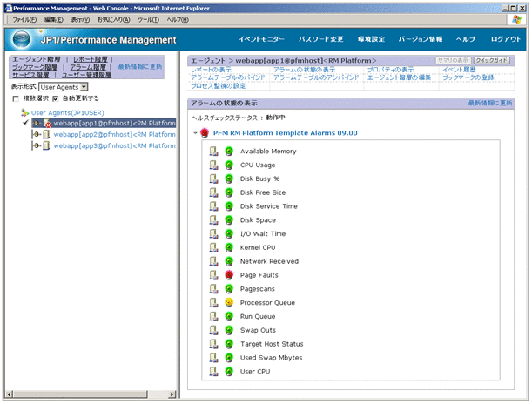Click the properties icon next to Disk Space
Image resolution: width=532 pixels, height=404 pixels.
pos(214,219)
